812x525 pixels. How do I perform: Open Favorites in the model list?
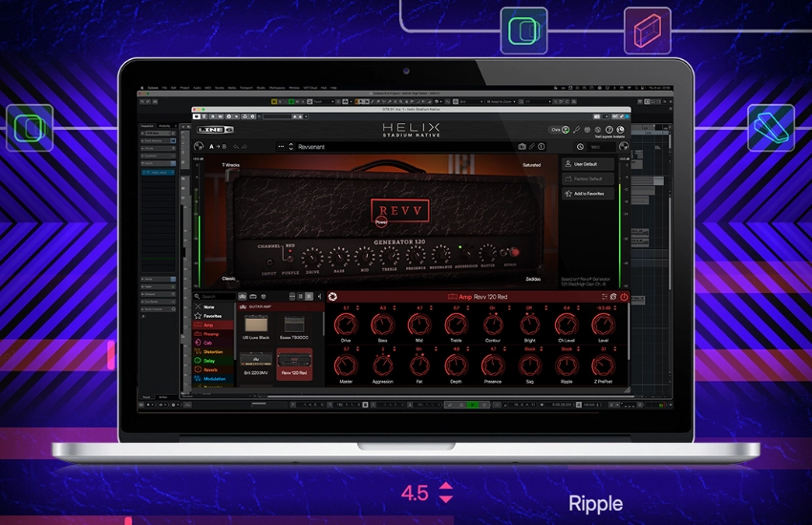213,316
